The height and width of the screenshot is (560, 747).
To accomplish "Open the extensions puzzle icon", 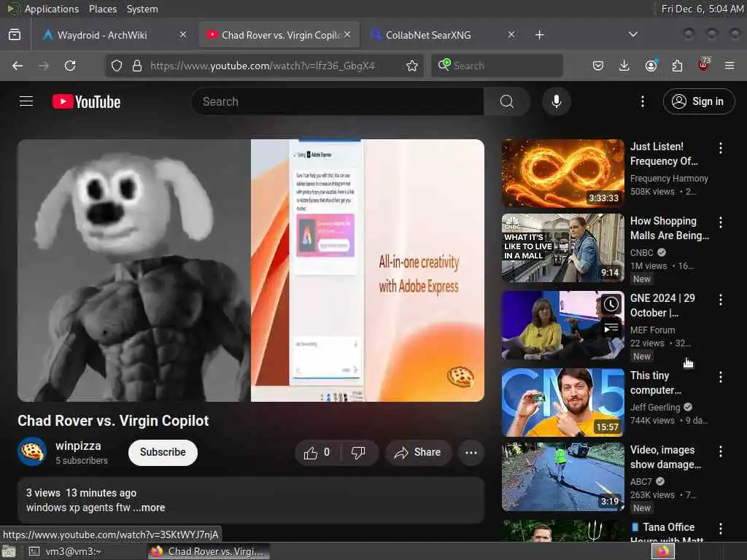I will pyautogui.click(x=677, y=66).
